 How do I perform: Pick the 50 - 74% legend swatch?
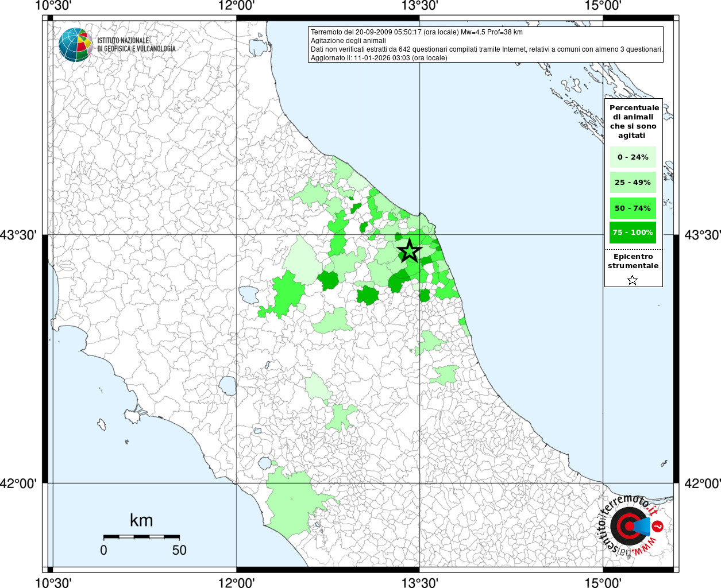pyautogui.click(x=633, y=208)
